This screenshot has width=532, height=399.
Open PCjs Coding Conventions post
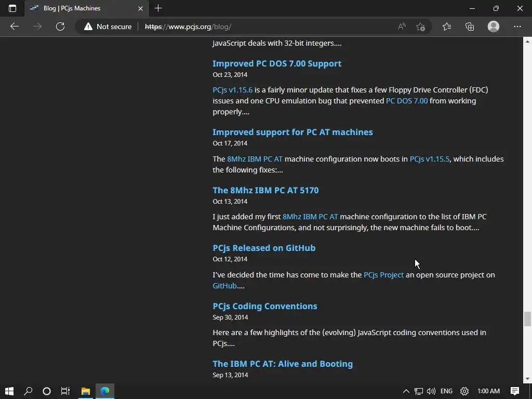tap(265, 306)
